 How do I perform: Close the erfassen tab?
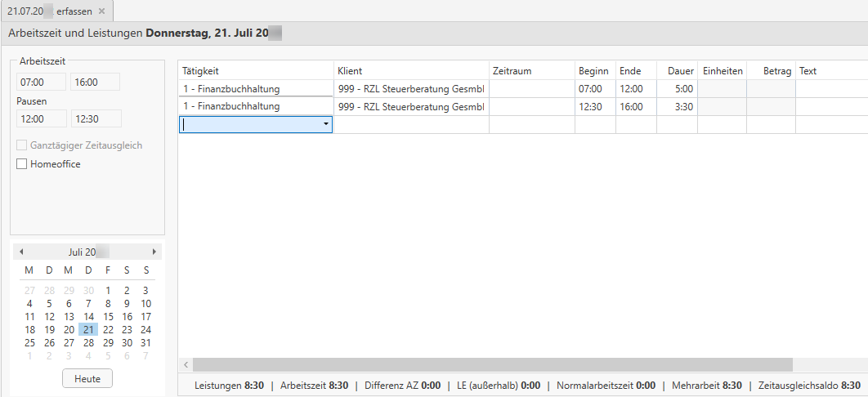tap(101, 11)
